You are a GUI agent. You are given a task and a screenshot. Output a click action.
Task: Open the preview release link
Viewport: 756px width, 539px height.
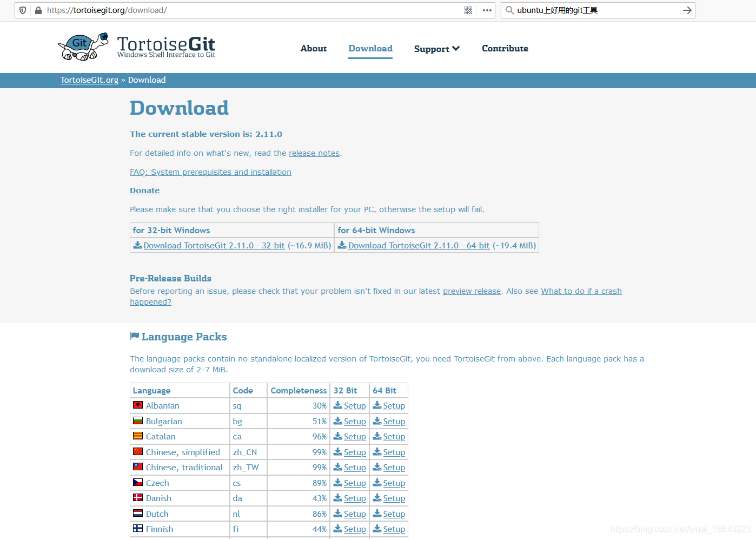coord(472,291)
